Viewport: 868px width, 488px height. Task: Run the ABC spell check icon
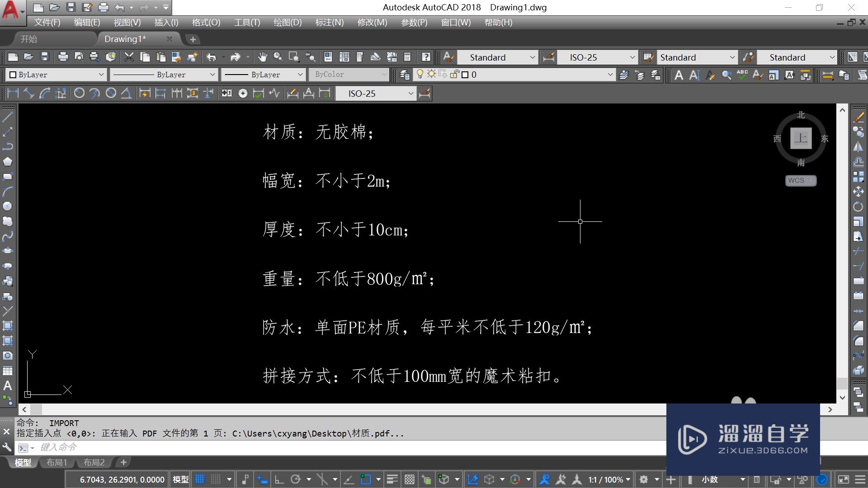742,75
